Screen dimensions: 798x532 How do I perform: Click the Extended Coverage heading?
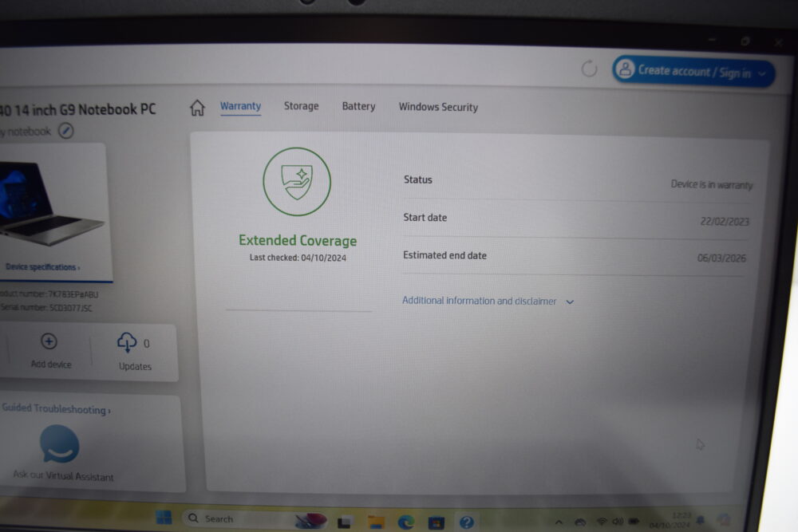tap(298, 240)
